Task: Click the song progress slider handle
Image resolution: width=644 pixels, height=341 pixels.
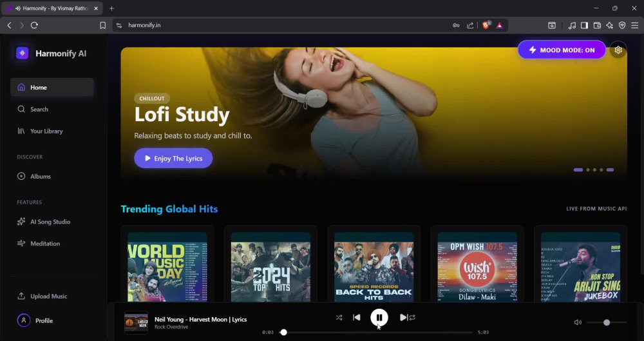Action: tap(283, 332)
